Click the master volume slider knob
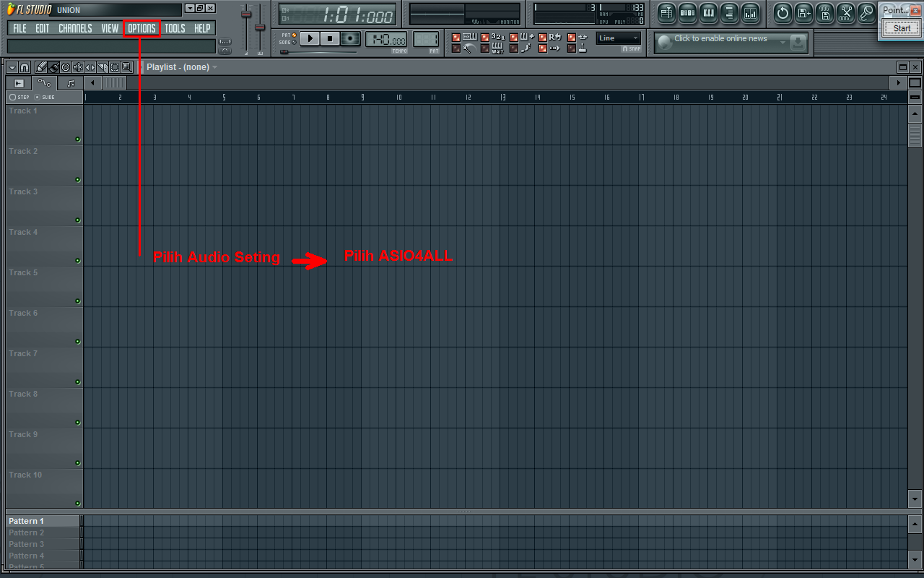Screen dimensions: 924x578 245,14
